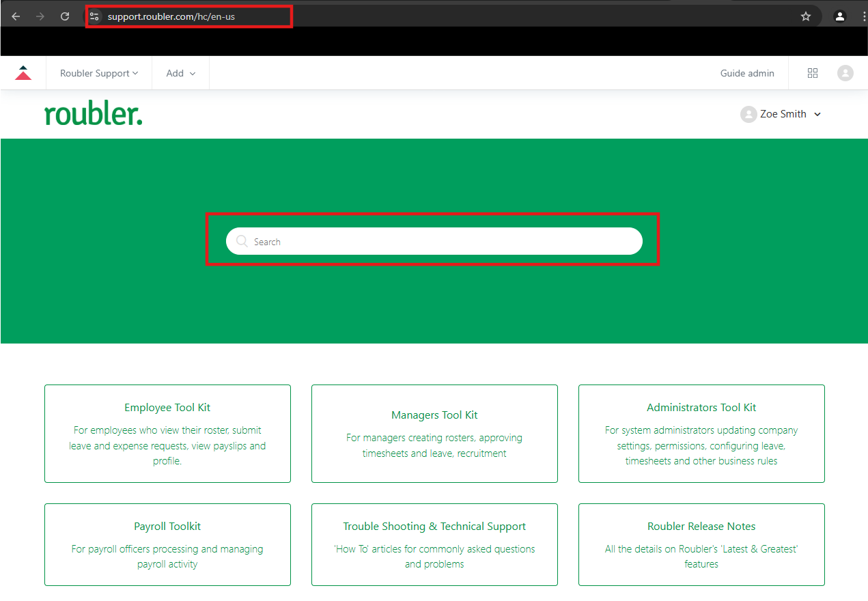Click the address bar URL support.roubler.com
Screen dimensions: 868x601
[171, 16]
